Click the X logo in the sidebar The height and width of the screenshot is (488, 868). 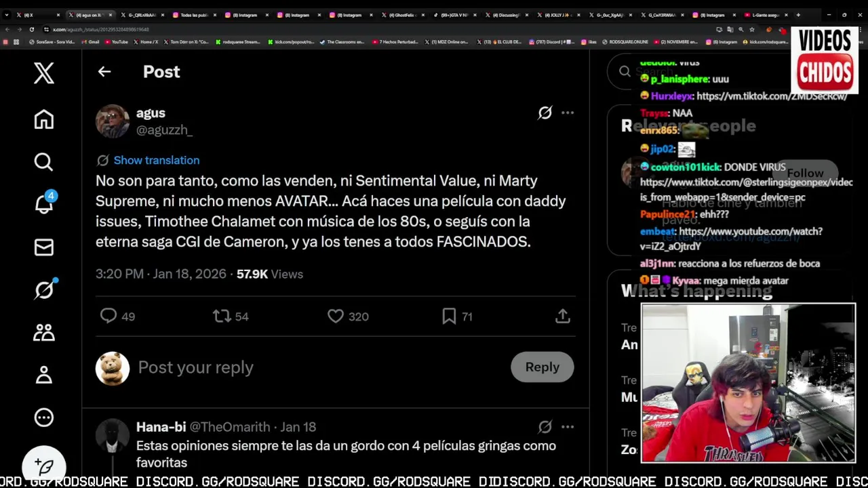[44, 73]
